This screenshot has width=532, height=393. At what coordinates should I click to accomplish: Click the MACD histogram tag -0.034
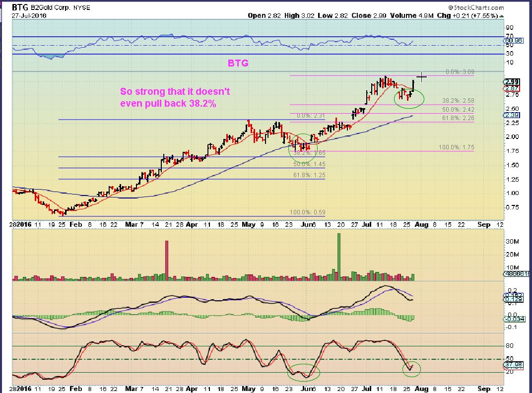[x=514, y=319]
